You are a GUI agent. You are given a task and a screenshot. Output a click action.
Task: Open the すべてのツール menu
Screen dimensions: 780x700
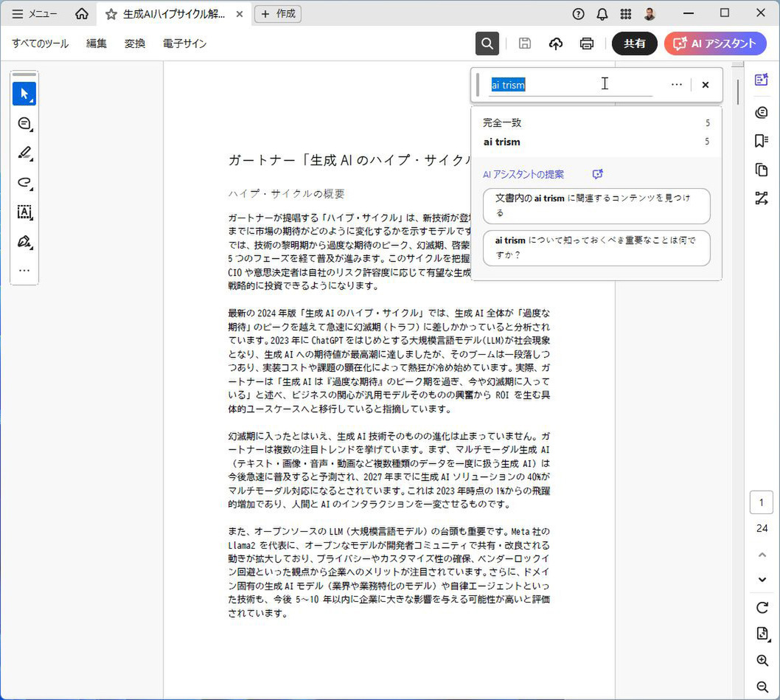click(x=40, y=44)
